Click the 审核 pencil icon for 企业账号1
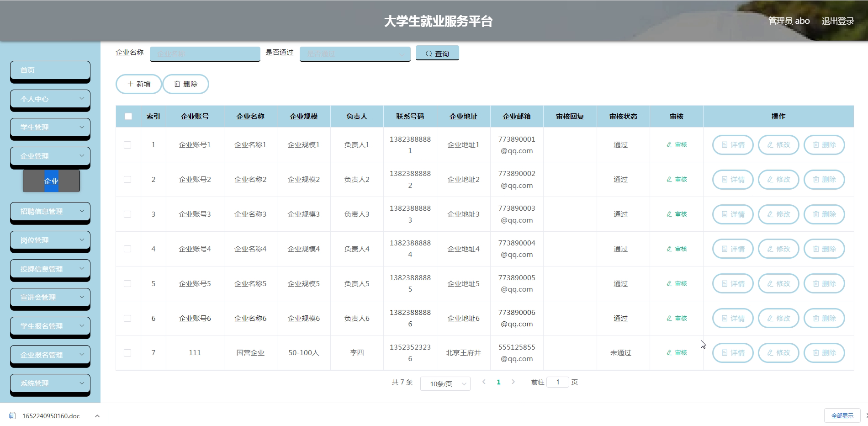The image size is (868, 426). point(669,145)
